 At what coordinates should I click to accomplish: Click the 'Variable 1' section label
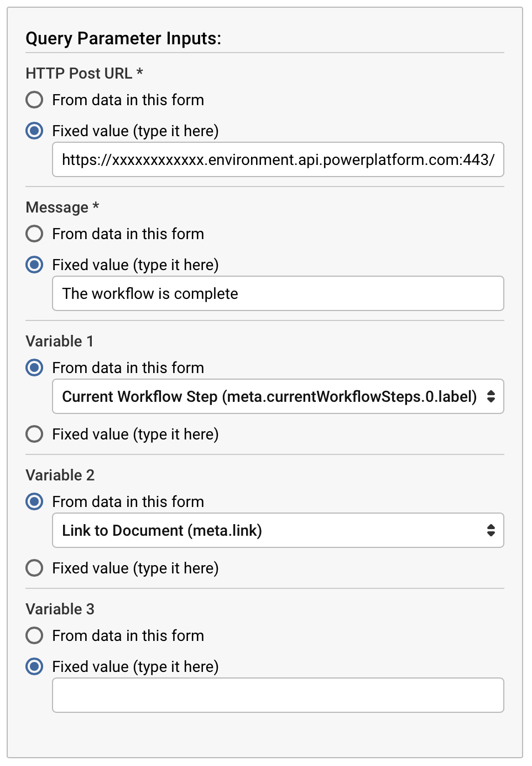coord(59,341)
